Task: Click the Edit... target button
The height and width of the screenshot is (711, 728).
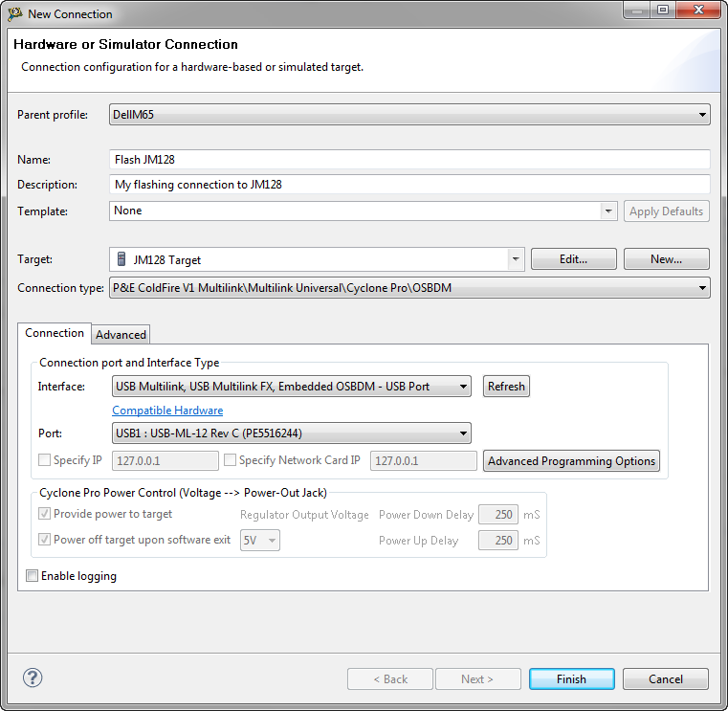Action: point(573,259)
